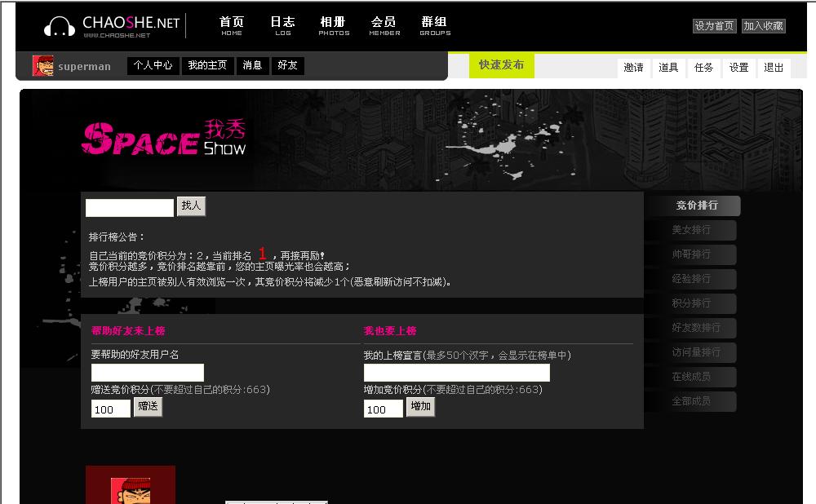Select 经验排行 in sidebar
The height and width of the screenshot is (504, 816).
pyautogui.click(x=691, y=279)
